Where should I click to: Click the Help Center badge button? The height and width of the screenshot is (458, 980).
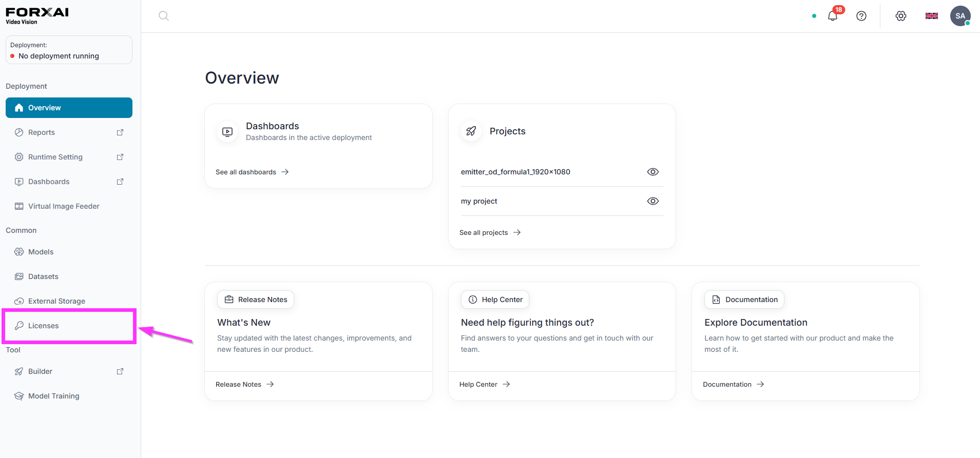click(x=495, y=300)
